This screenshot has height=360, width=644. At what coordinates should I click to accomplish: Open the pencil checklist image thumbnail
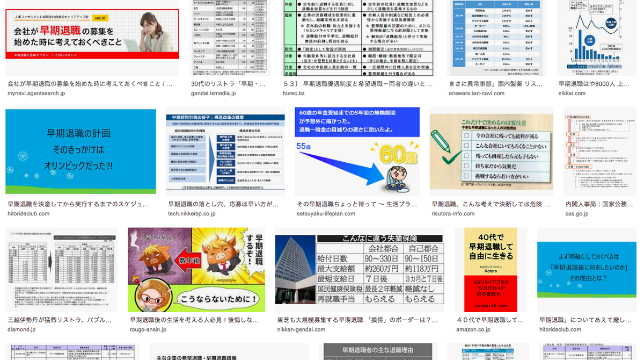[x=491, y=150]
